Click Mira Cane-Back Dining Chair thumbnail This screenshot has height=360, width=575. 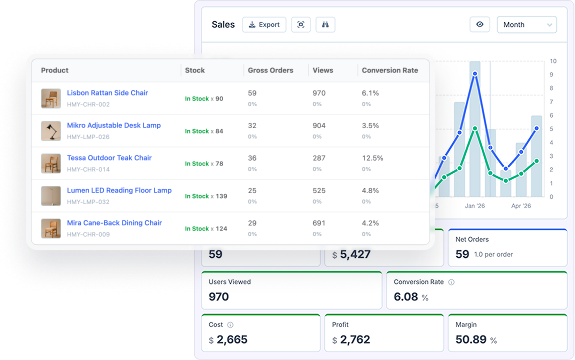click(x=51, y=228)
